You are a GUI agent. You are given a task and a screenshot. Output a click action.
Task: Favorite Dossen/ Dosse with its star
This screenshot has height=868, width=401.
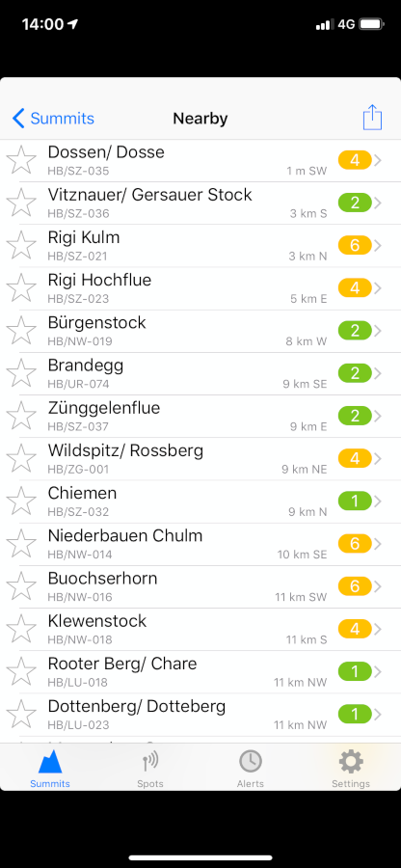[21, 160]
